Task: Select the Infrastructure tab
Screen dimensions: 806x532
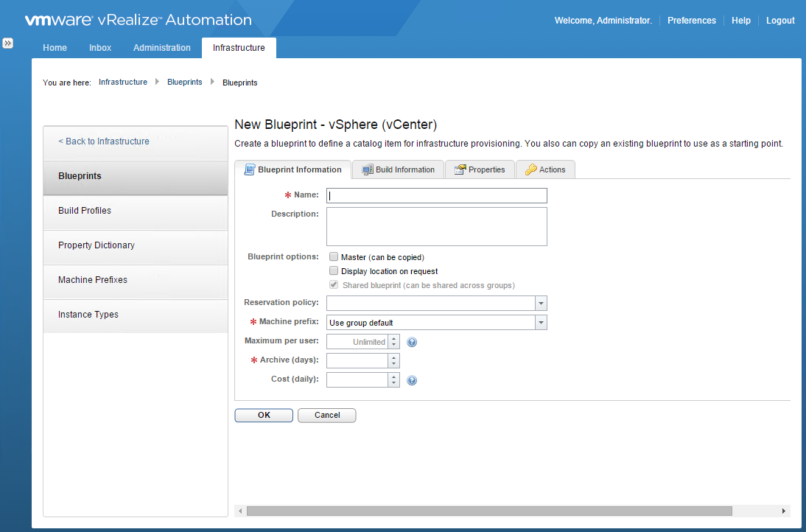Action: [x=239, y=48]
